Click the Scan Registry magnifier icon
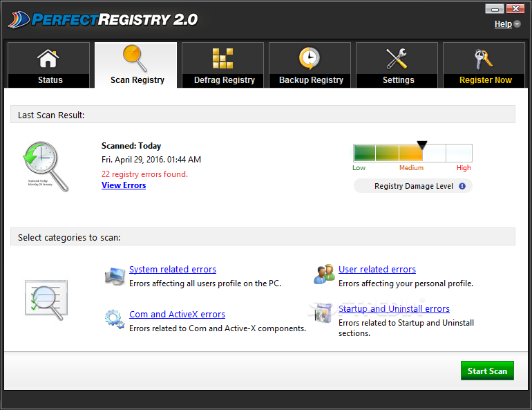 tap(135, 58)
